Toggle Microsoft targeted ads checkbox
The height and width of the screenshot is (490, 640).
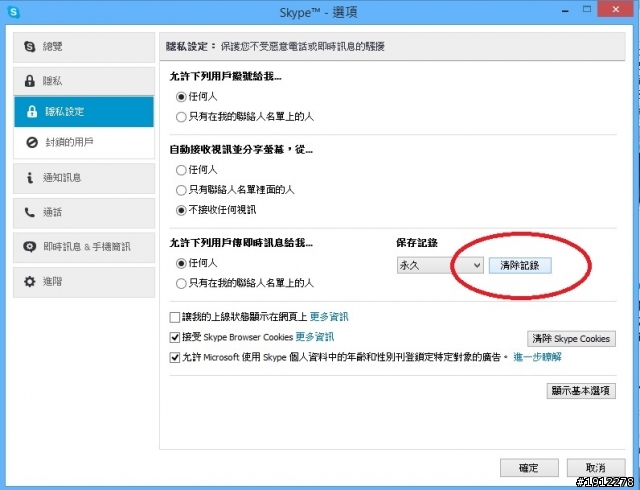175,358
